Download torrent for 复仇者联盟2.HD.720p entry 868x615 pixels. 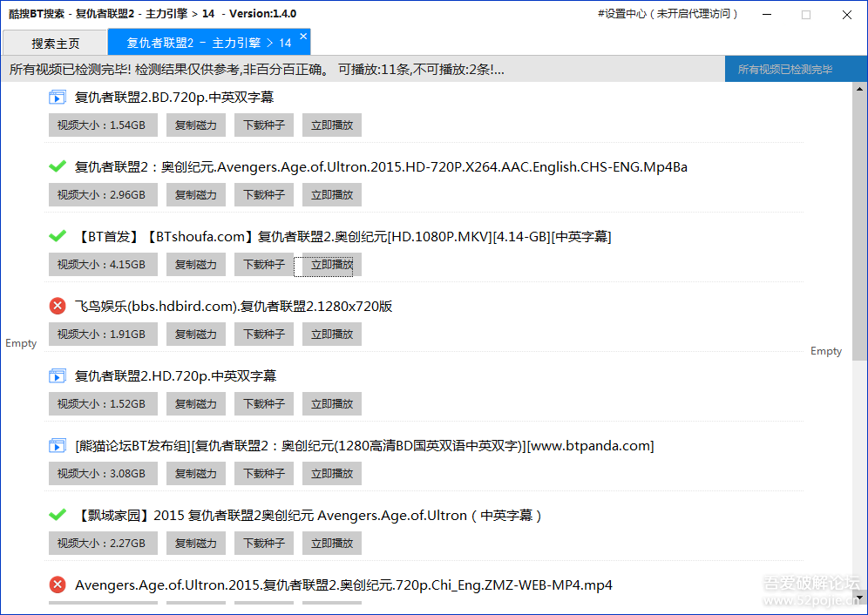(x=264, y=404)
